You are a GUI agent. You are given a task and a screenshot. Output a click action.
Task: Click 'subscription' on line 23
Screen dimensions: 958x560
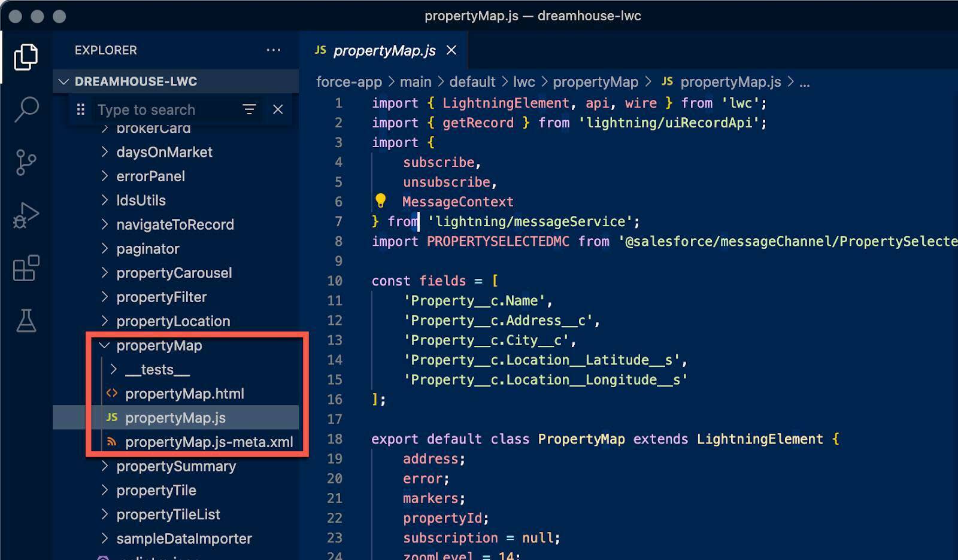tap(450, 537)
